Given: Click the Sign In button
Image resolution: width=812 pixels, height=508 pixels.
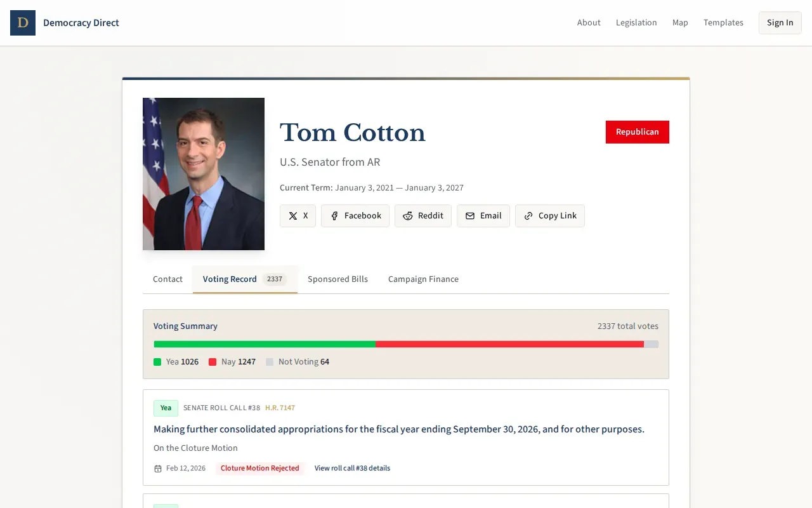Looking at the screenshot, I should pos(780,22).
